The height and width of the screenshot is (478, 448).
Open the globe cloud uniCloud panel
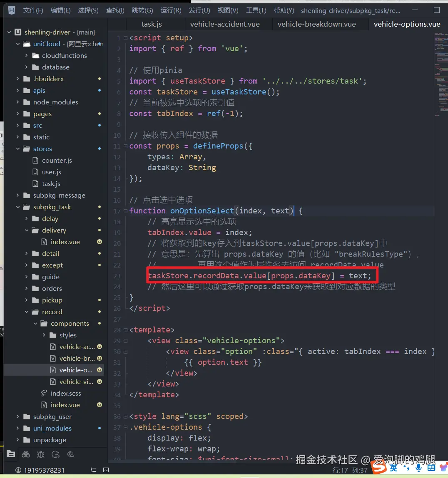pyautogui.click(x=70, y=454)
